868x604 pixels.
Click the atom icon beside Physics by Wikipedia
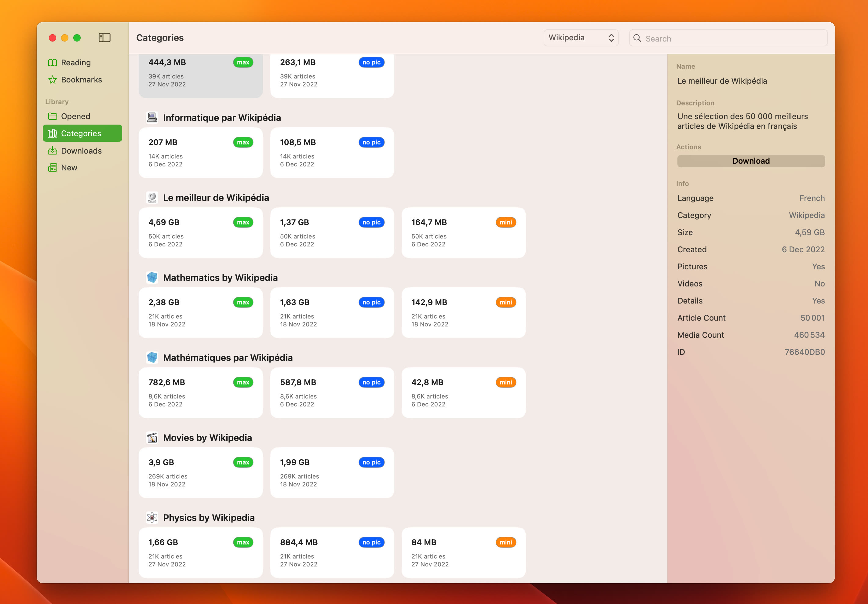(152, 518)
